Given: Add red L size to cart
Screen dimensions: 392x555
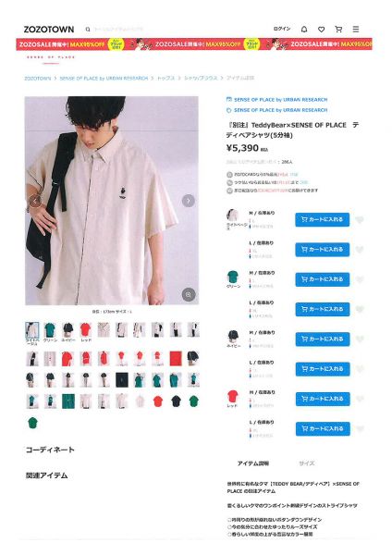Looking at the screenshot, I should coord(323,429).
